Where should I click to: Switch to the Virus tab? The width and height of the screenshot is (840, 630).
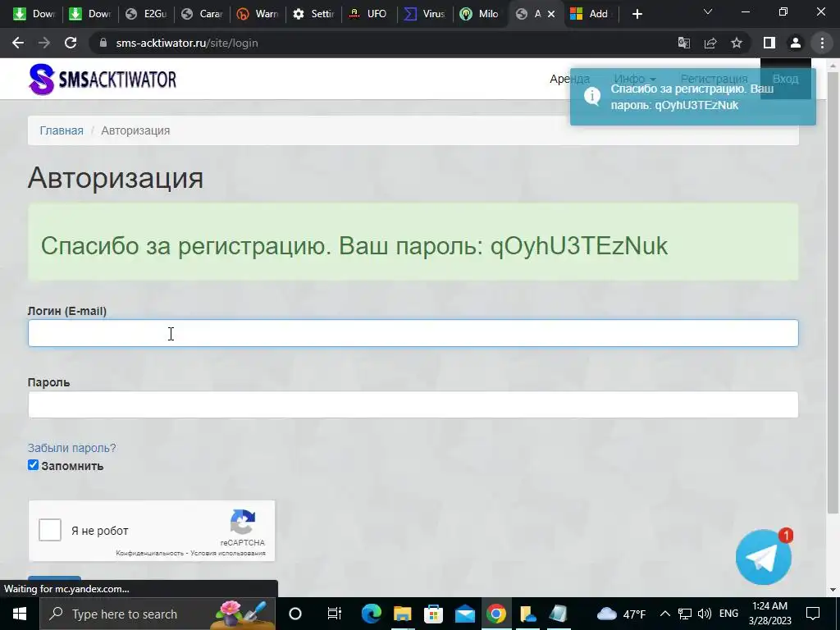[x=426, y=14]
